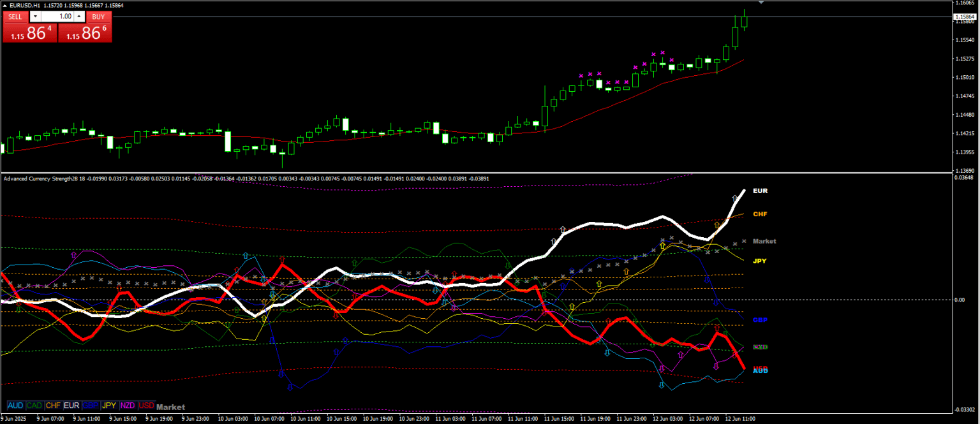Viewport: 980px width, 424px height.
Task: Click the GBP label beside the blue line
Action: point(759,319)
